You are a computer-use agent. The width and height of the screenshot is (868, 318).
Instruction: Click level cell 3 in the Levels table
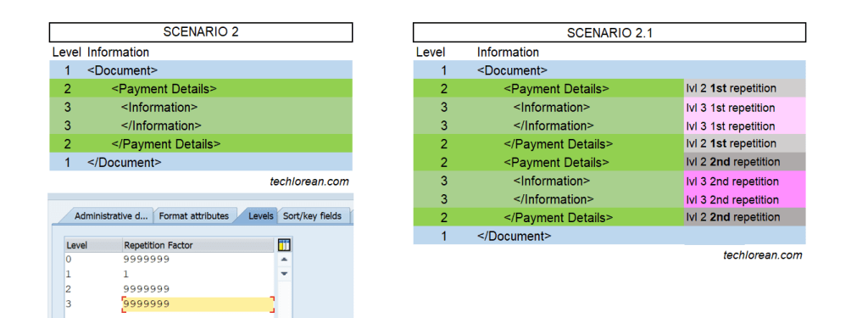(x=93, y=304)
